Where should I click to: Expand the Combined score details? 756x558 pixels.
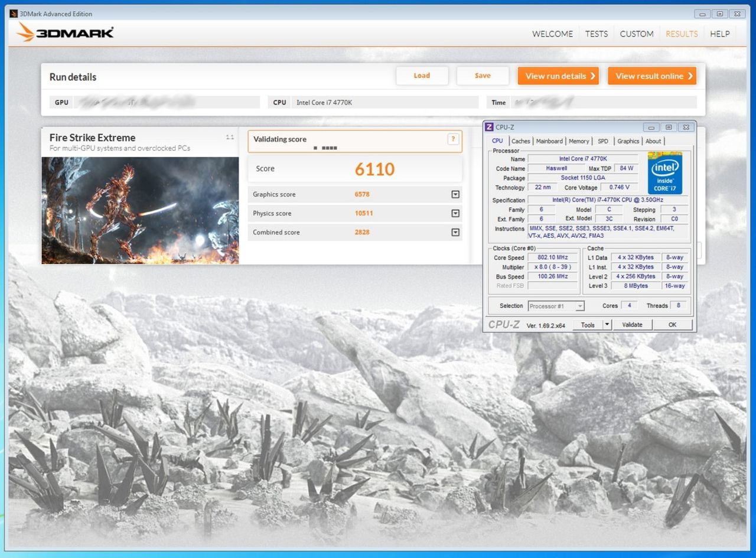(x=455, y=232)
